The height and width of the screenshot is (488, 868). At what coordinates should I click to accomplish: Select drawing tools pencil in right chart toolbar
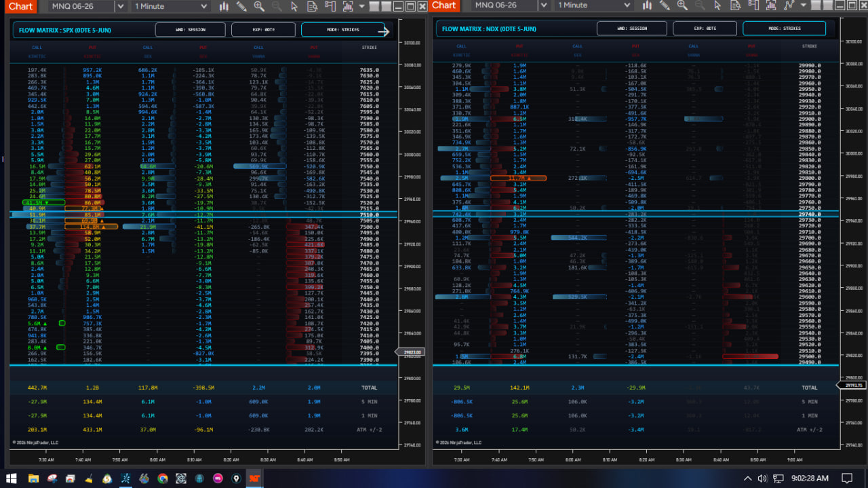point(665,6)
